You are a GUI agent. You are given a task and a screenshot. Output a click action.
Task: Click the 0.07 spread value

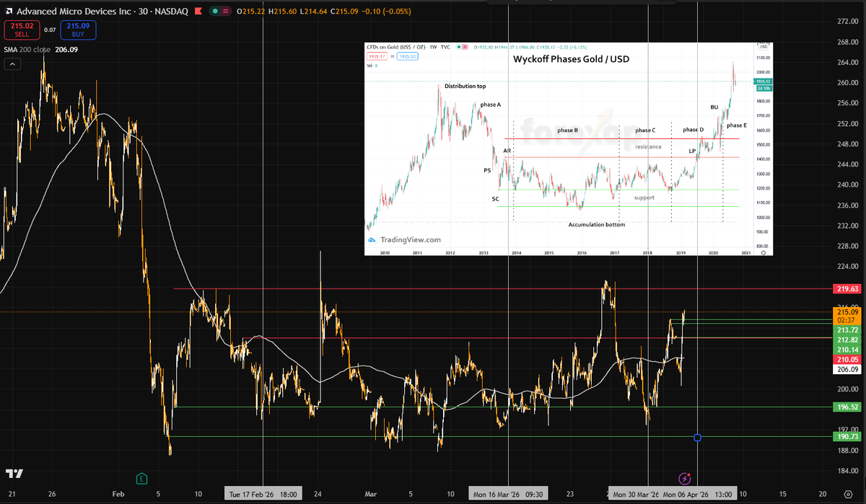pyautogui.click(x=49, y=30)
